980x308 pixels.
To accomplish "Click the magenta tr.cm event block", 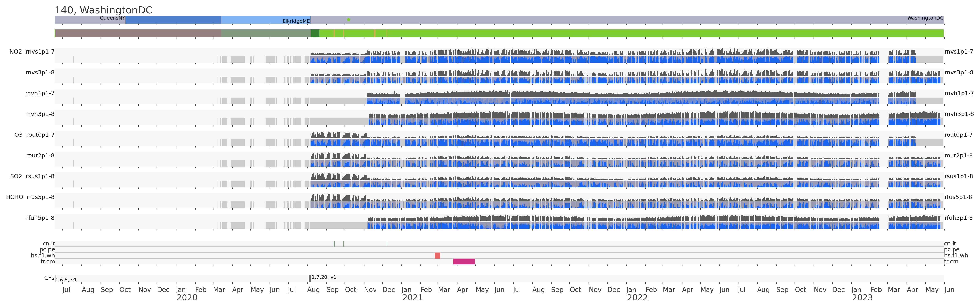I will [x=464, y=262].
